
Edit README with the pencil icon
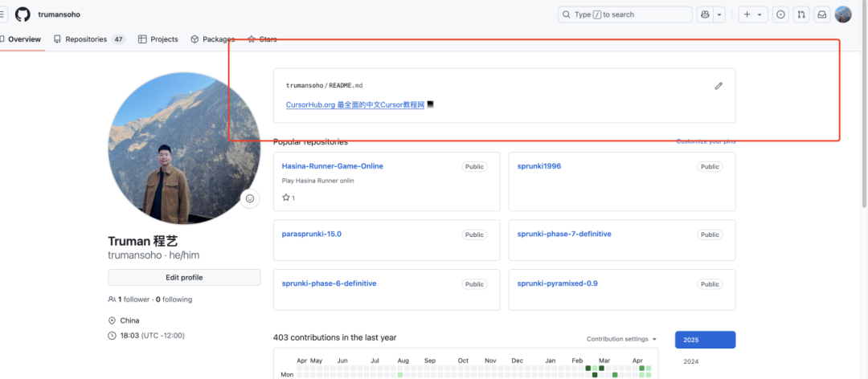[x=719, y=86]
